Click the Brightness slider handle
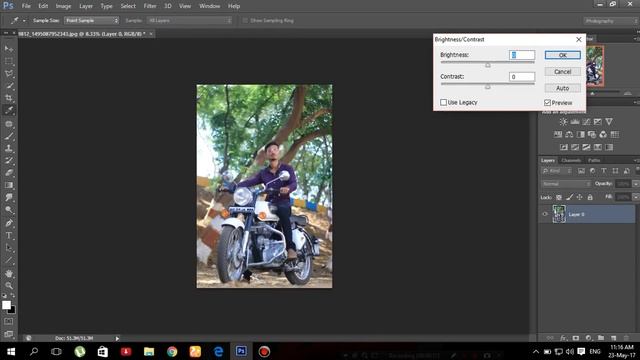 tap(488, 65)
